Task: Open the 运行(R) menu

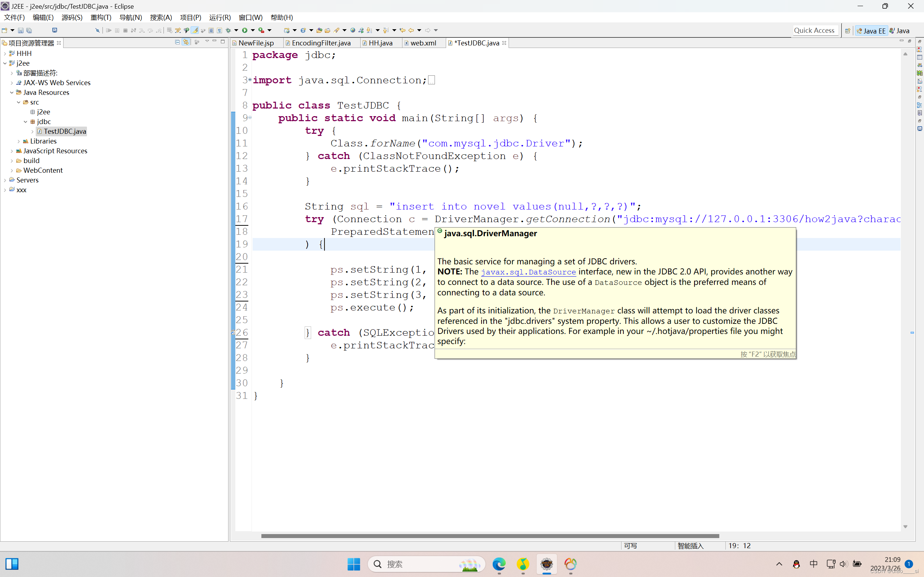Action: (219, 18)
